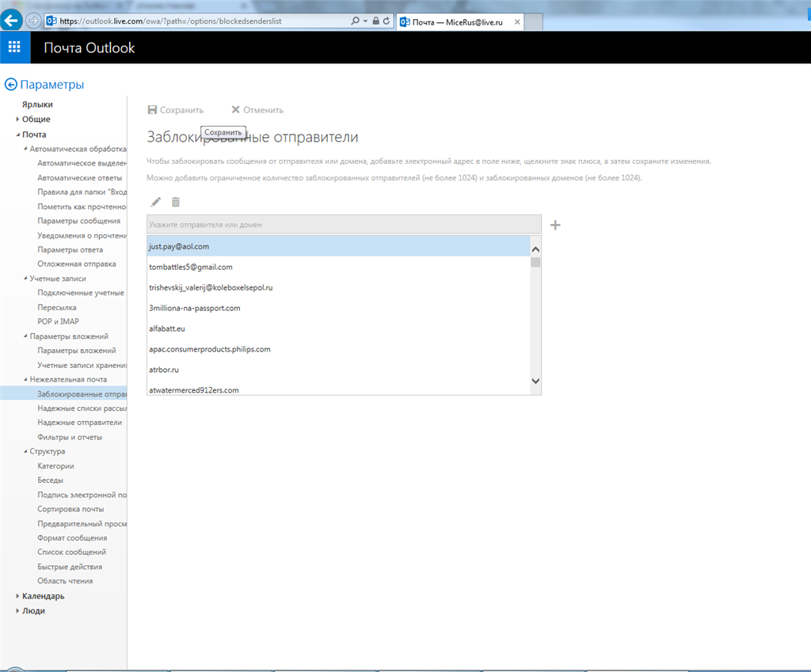Viewport: 811px width, 672px height.
Task: Open POP и IMAP settings
Action: pos(58,321)
